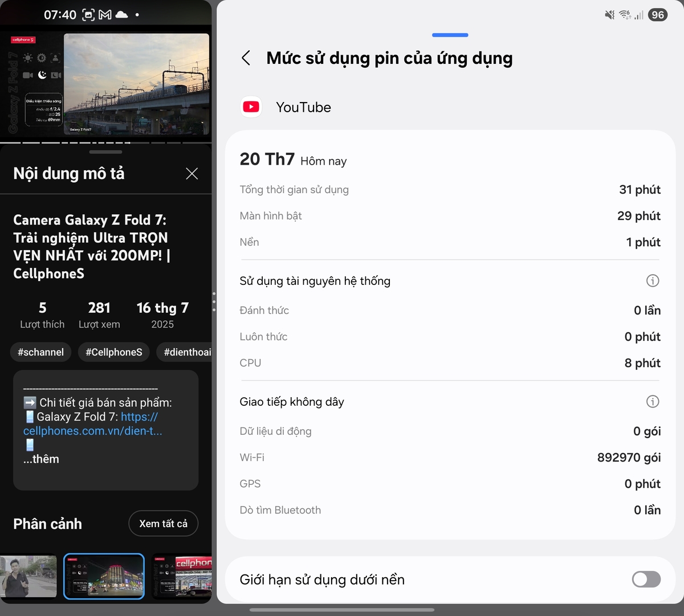The width and height of the screenshot is (684, 616).
Task: Tap the 20 Th7 Hôm nay date header
Action: coord(293,160)
